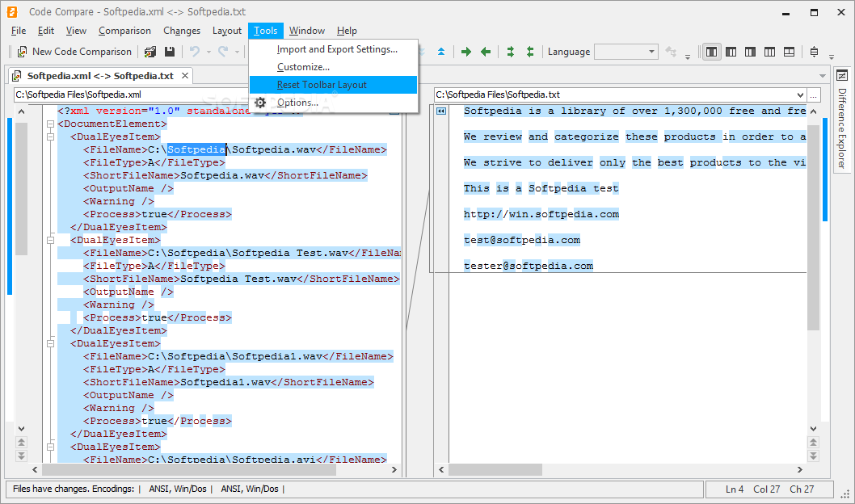Viewport: 855px width, 504px height.
Task: Go to previous difference in left pane
Action: point(21,443)
